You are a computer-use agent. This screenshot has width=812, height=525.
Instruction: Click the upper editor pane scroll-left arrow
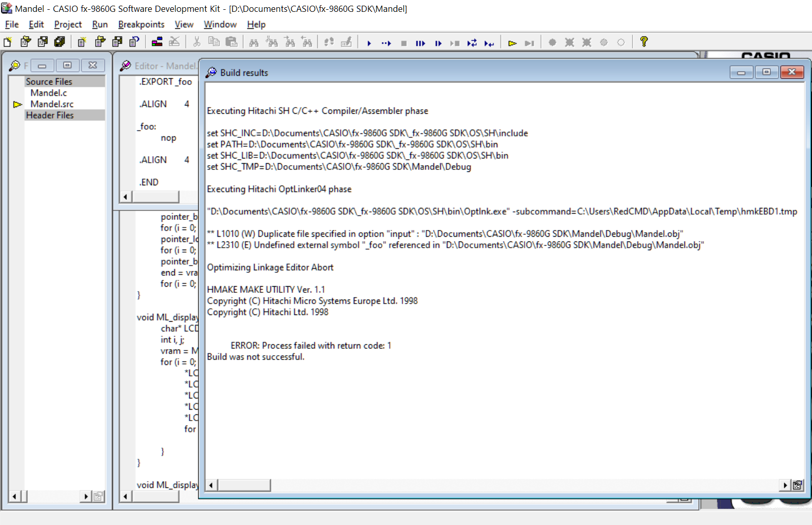[126, 197]
